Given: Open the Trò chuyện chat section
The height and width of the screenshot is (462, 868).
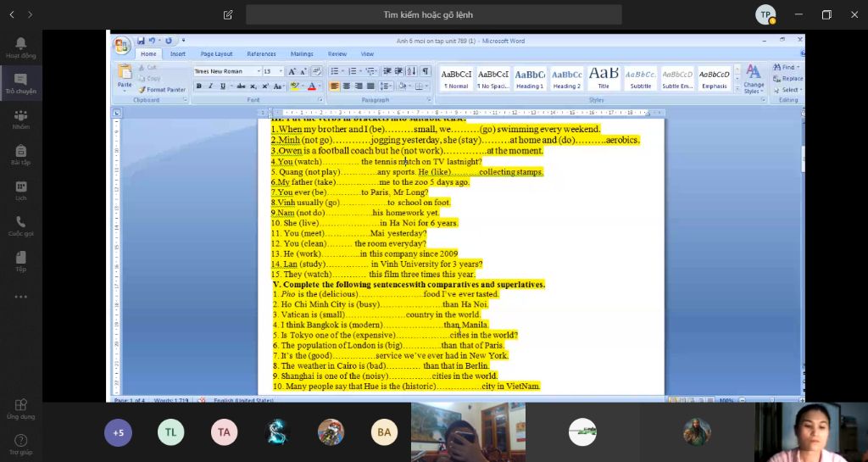Looking at the screenshot, I should tap(20, 83).
